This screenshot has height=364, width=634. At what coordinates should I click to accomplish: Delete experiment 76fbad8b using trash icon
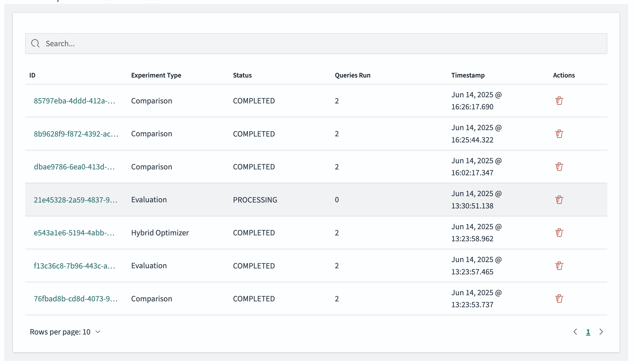click(x=559, y=299)
